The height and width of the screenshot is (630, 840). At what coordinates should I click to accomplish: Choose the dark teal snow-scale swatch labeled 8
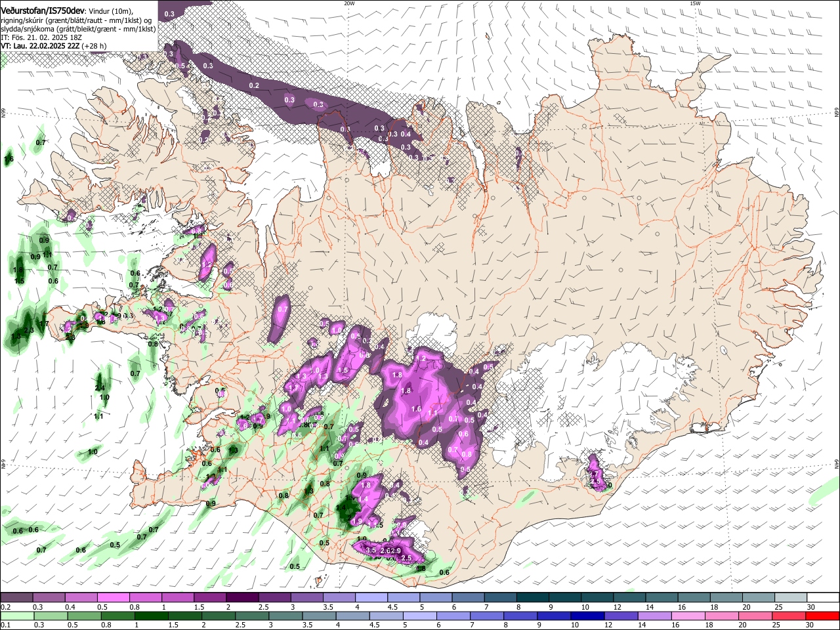(x=532, y=597)
